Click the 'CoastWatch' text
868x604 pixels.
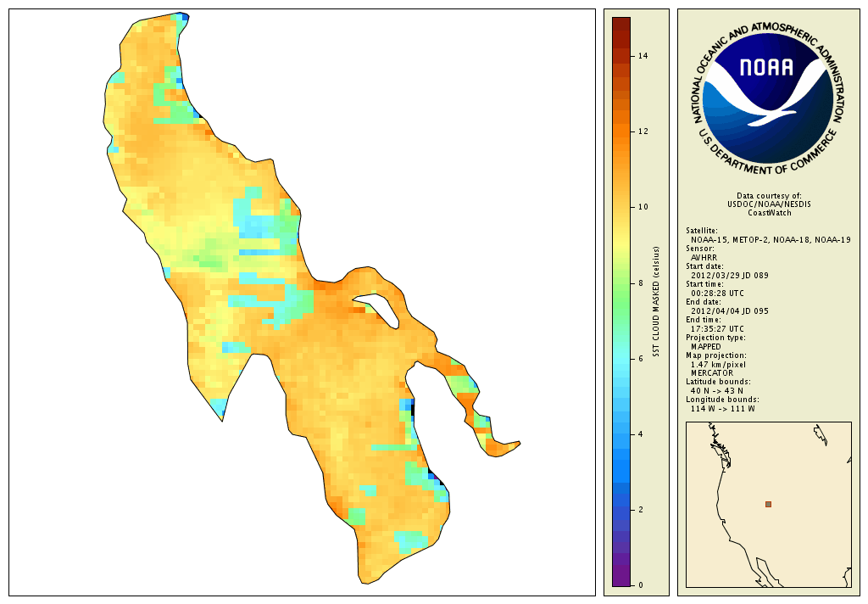770,213
